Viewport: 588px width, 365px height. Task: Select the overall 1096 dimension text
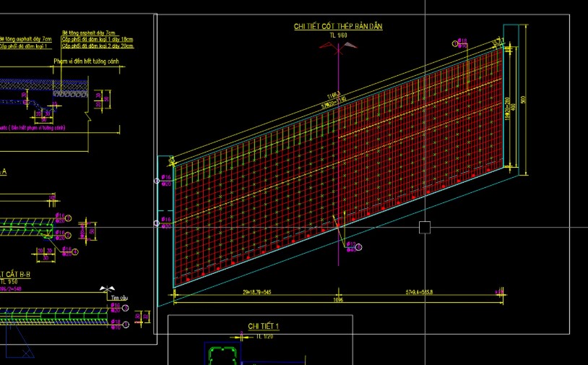pyautogui.click(x=337, y=299)
